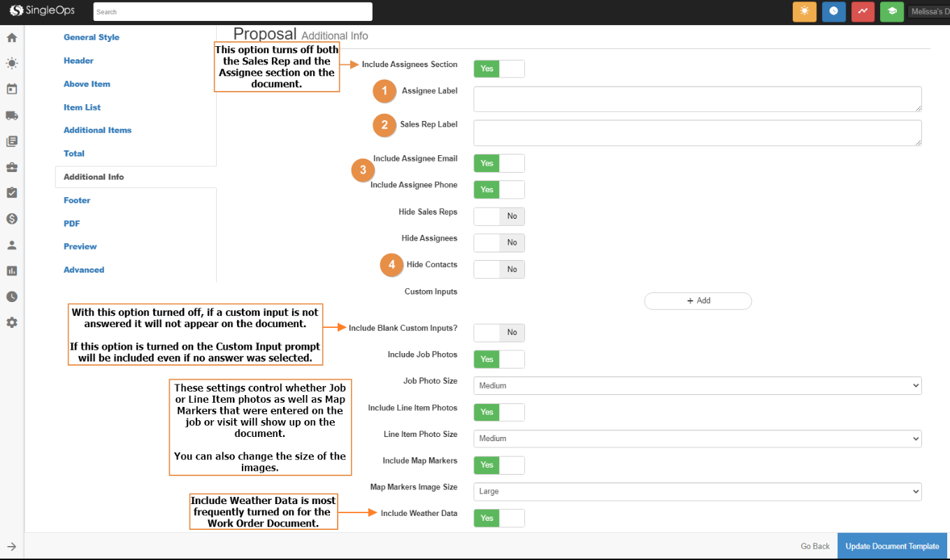The width and height of the screenshot is (950, 560).
Task: Click the home icon in left sidebar
Action: (12, 38)
